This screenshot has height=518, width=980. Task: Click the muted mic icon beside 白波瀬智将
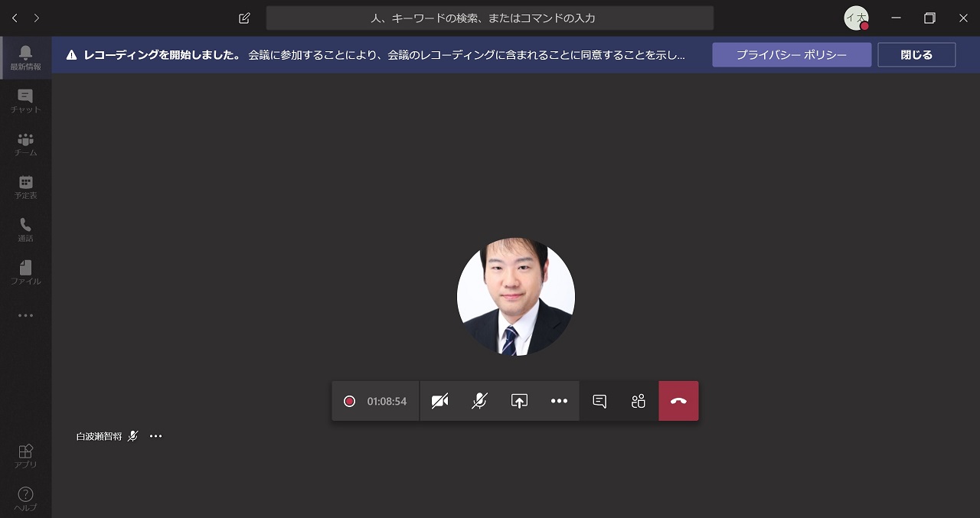[133, 436]
